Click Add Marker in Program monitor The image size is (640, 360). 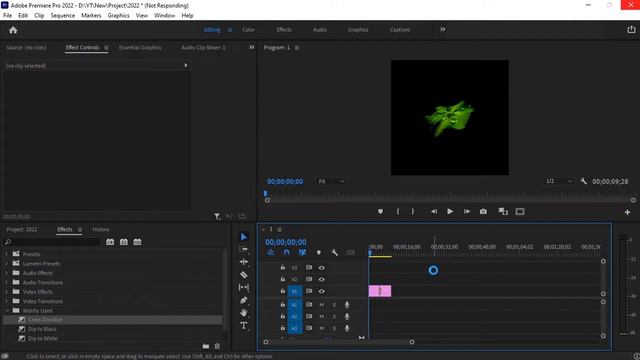pos(380,211)
